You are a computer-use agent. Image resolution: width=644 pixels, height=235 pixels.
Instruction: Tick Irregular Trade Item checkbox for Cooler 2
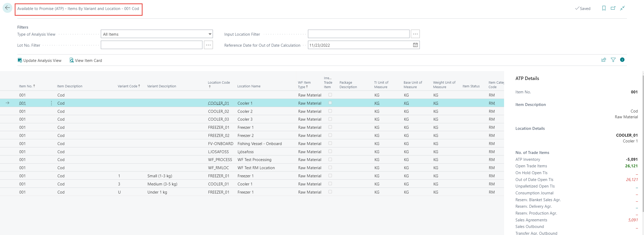(x=330, y=111)
